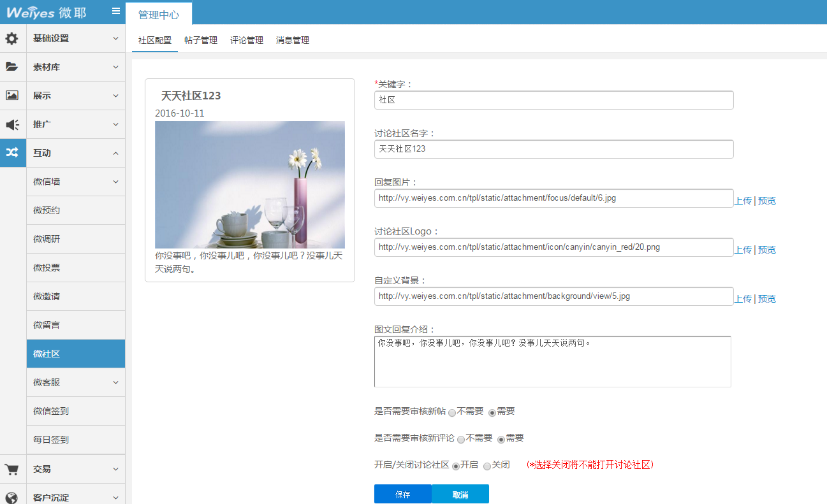Click the shopping cart icon for 交易
This screenshot has height=504, width=827.
(x=12, y=470)
